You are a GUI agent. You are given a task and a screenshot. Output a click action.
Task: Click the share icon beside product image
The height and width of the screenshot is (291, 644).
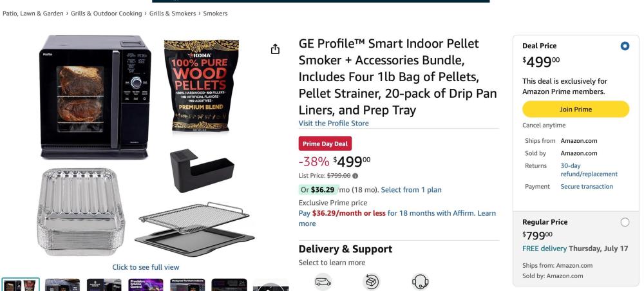tap(275, 50)
